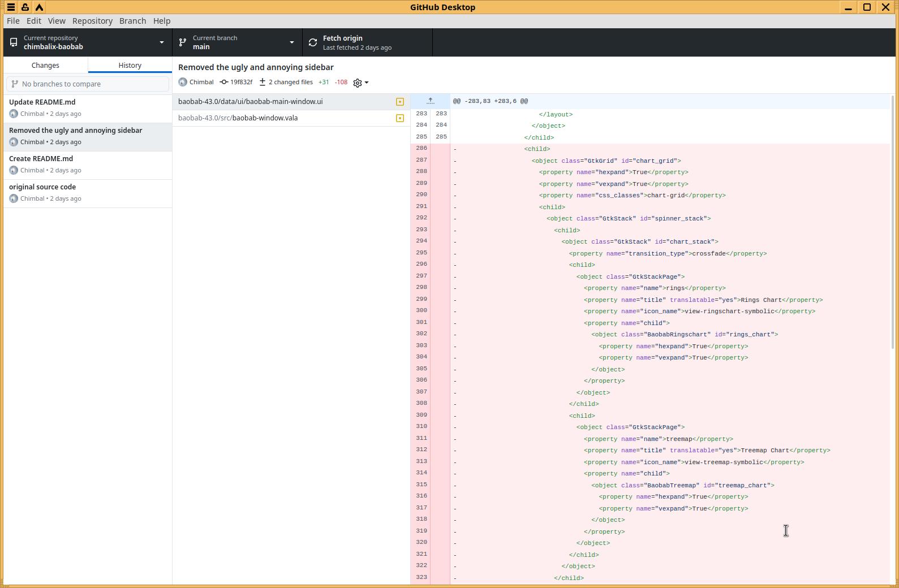Click the Fetch origin sync icon

tap(313, 42)
